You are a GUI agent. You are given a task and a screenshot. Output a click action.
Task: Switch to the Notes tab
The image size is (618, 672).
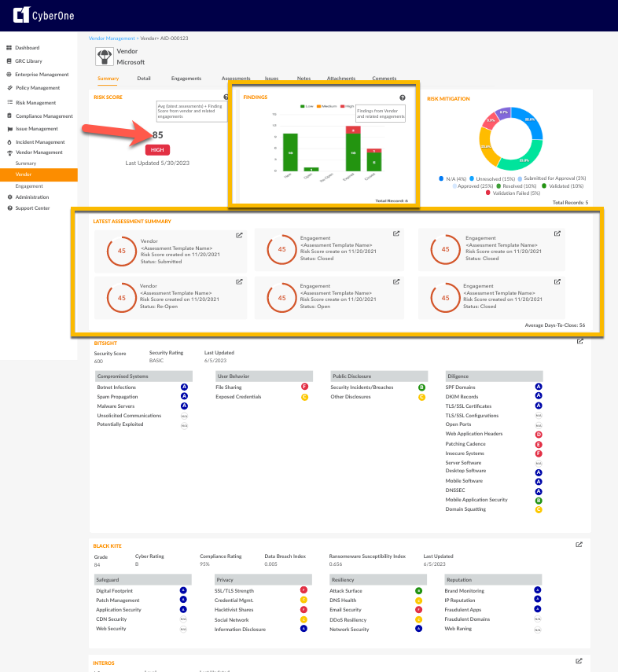tap(303, 79)
